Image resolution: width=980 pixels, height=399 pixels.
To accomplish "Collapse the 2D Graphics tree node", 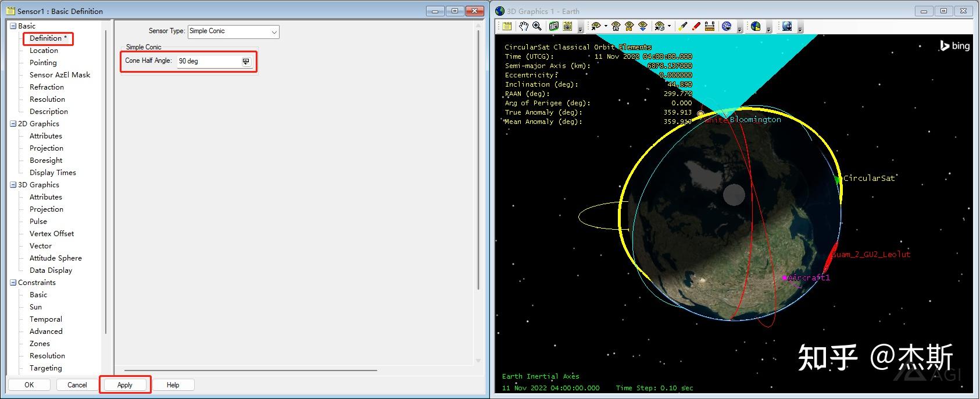I will [13, 123].
